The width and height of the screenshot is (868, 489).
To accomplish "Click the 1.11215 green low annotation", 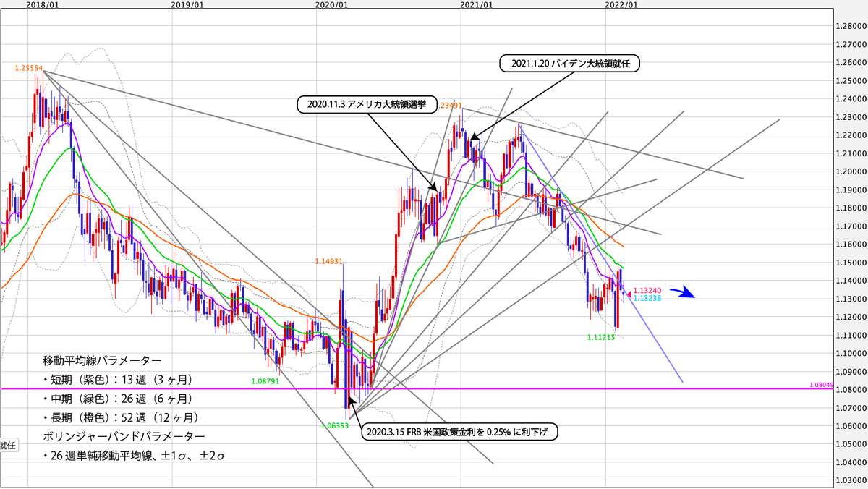I will pyautogui.click(x=601, y=337).
